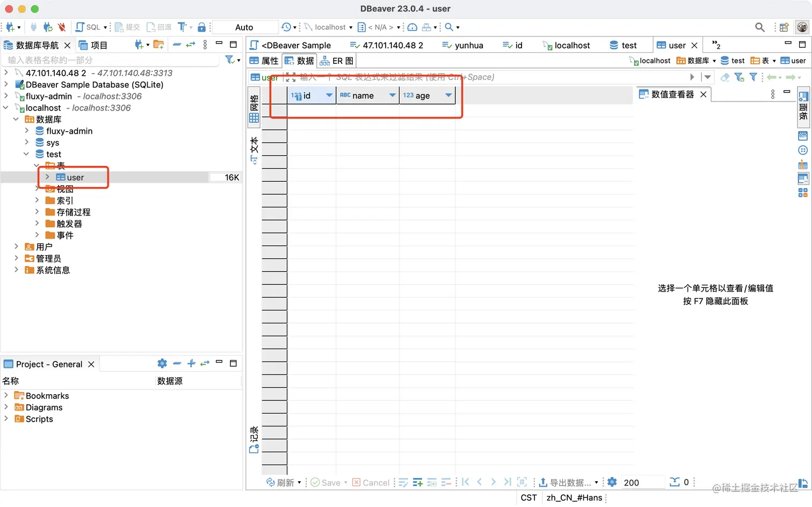The image size is (812, 507).
Task: Click the reconnect plug icon in toolbar
Action: click(48, 27)
